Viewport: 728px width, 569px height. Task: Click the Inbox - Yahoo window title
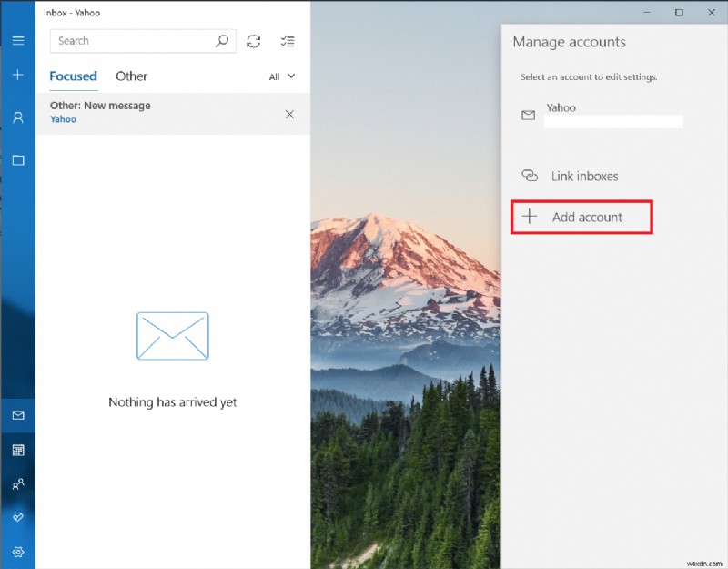(x=72, y=13)
